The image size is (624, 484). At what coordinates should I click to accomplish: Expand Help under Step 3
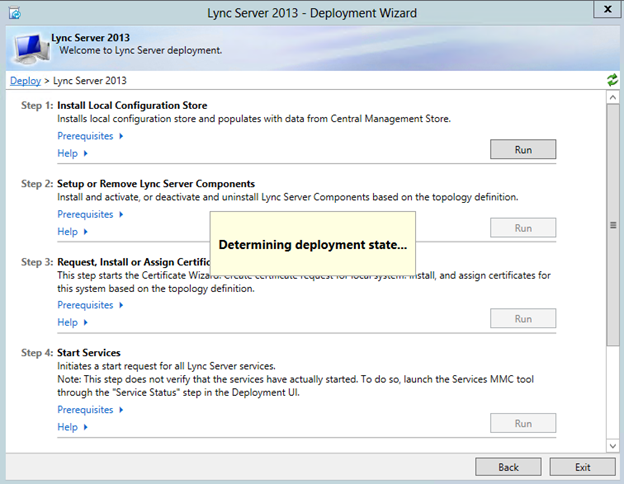coord(72,322)
